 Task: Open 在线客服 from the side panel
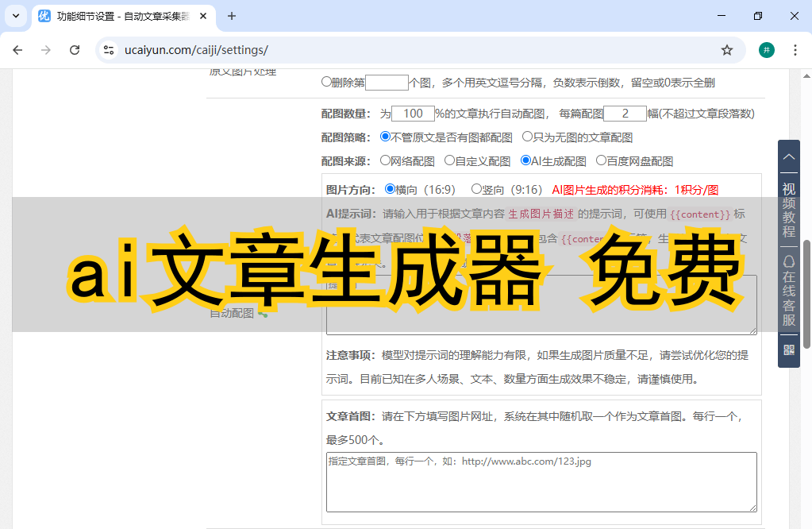point(788,290)
